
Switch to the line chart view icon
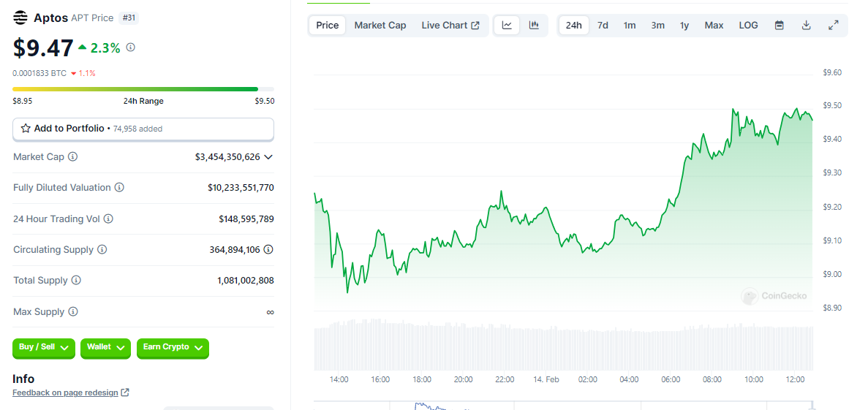pyautogui.click(x=507, y=26)
